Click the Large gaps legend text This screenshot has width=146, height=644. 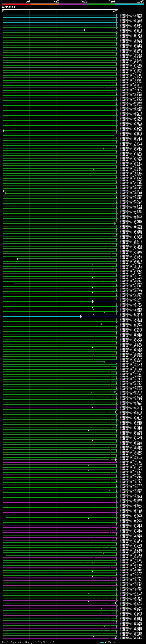pyautogui.click(x=28, y=642)
